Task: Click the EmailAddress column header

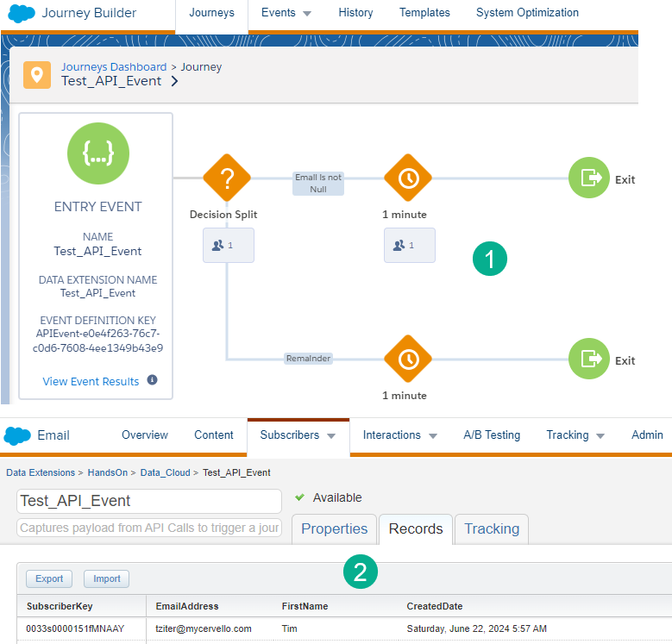Action: [x=187, y=606]
